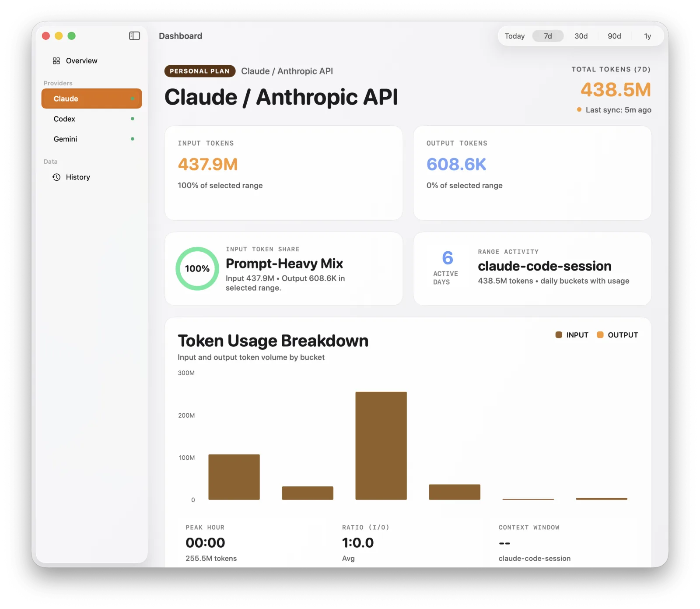The width and height of the screenshot is (700, 609).
Task: Click the first chart bar near 100M
Action: 234,477
